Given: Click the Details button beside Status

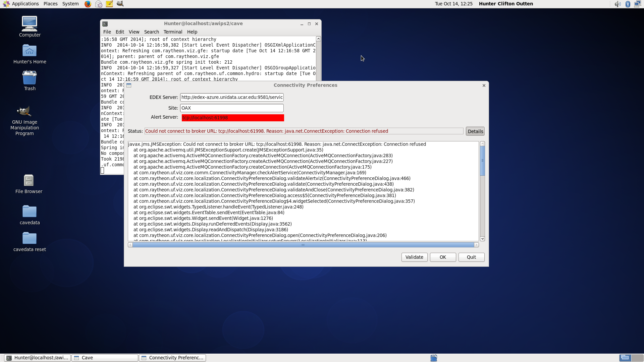Looking at the screenshot, I should [475, 131].
